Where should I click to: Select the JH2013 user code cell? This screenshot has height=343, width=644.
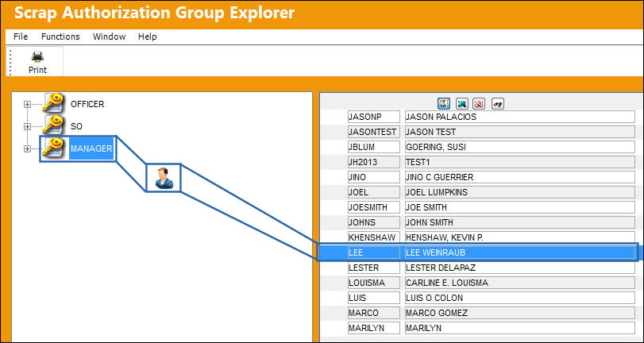(374, 162)
